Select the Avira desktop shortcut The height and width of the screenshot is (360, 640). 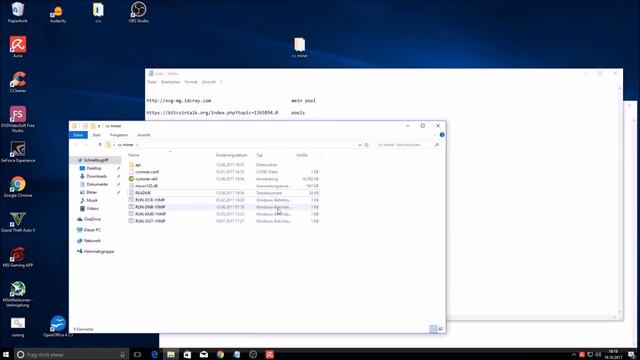click(x=18, y=47)
